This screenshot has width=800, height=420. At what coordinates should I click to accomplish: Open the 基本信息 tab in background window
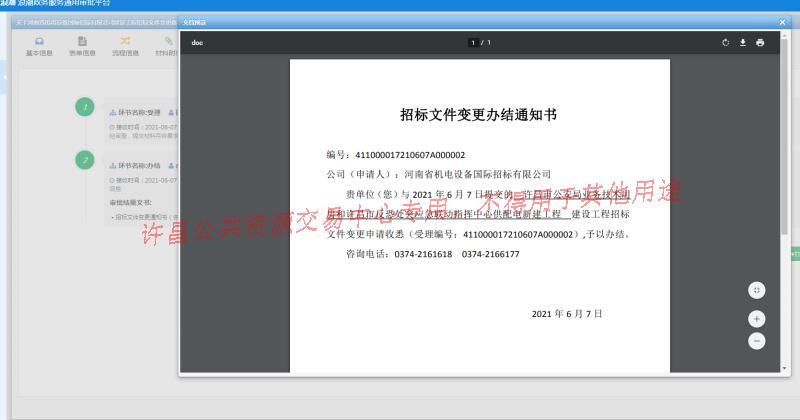[x=39, y=46]
